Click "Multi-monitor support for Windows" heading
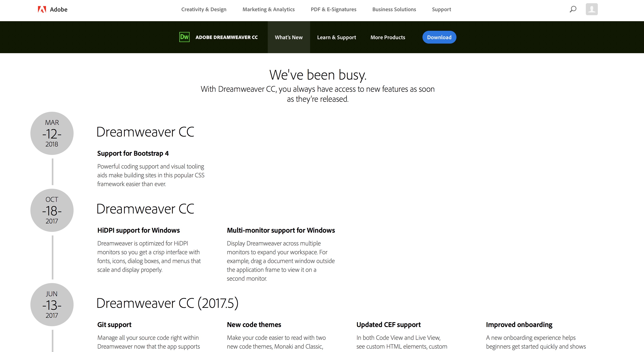644x352 pixels. (x=281, y=230)
